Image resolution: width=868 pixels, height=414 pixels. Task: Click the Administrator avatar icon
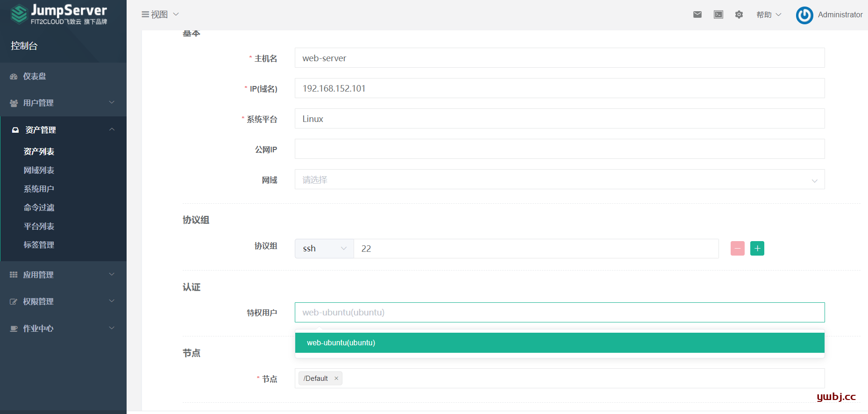[804, 15]
